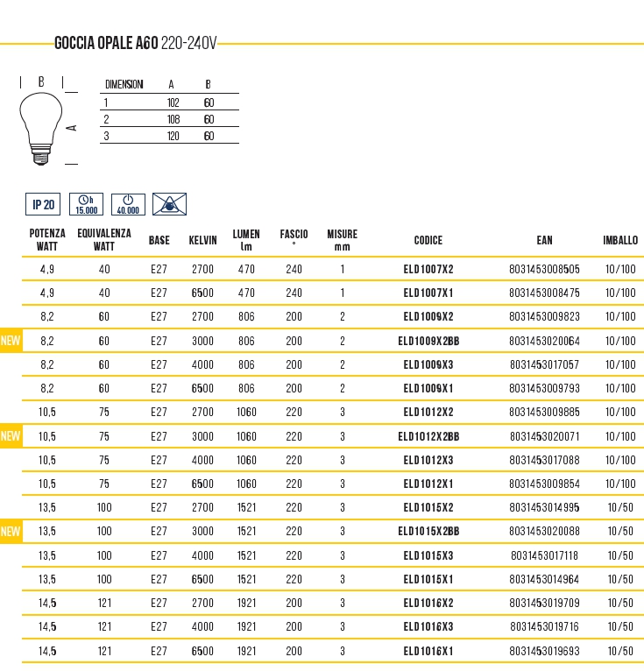Click the light bulb dimension diagram
The image size is (644, 671).
pyautogui.click(x=42, y=121)
